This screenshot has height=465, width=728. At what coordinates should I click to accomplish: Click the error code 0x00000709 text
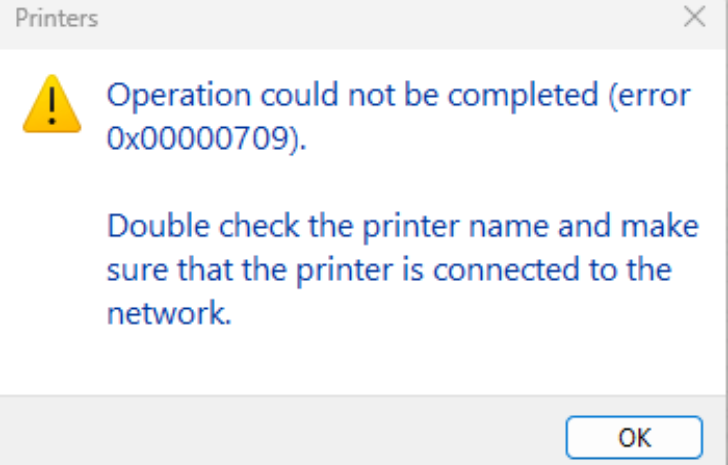click(x=207, y=138)
